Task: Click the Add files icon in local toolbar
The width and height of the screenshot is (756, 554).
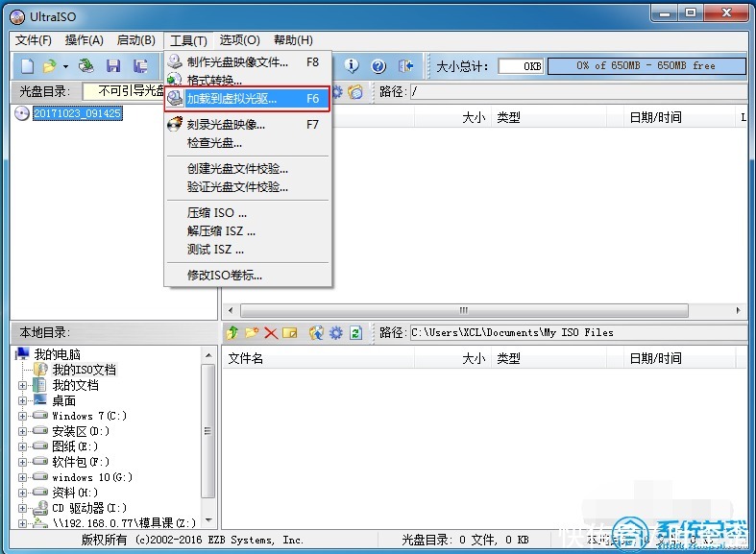Action: pos(316,332)
